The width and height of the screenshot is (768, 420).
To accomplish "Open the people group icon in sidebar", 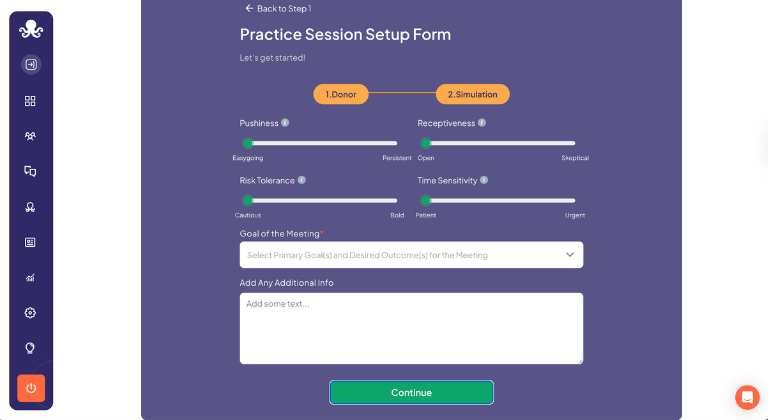I will [x=31, y=136].
